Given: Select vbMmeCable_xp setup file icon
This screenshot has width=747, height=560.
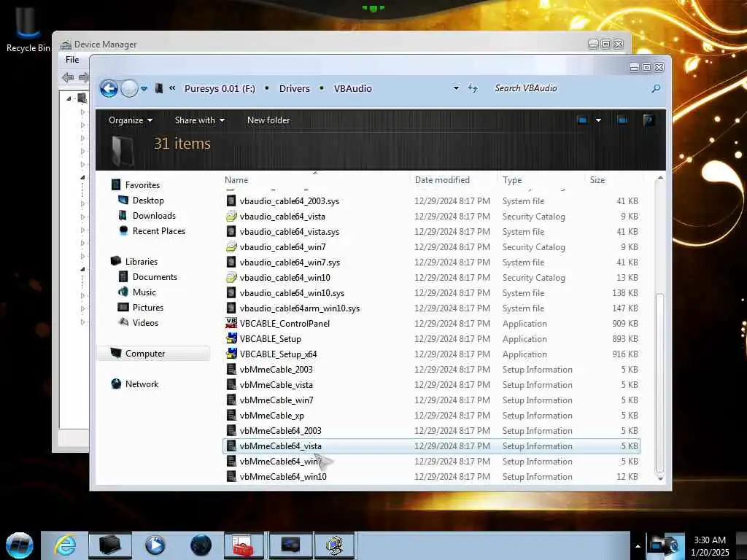Looking at the screenshot, I should click(x=231, y=415).
